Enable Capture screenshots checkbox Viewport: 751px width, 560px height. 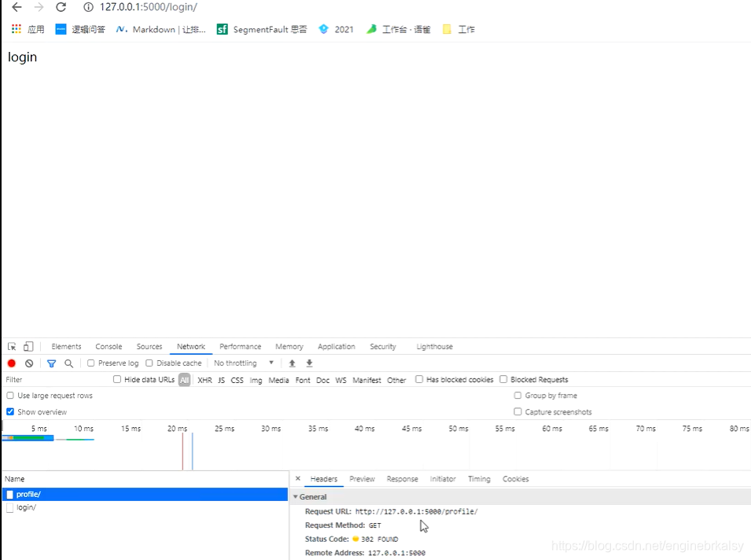point(517,411)
